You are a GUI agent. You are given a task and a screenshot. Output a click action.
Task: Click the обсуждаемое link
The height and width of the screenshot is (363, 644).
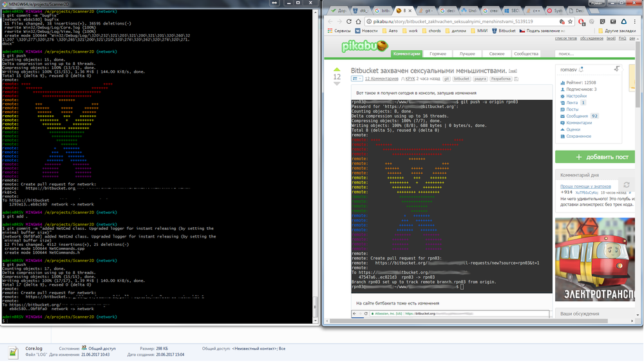[591, 39]
